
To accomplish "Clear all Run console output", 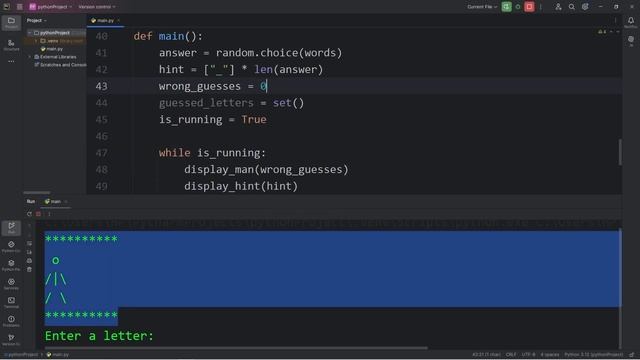I will click(x=29, y=269).
